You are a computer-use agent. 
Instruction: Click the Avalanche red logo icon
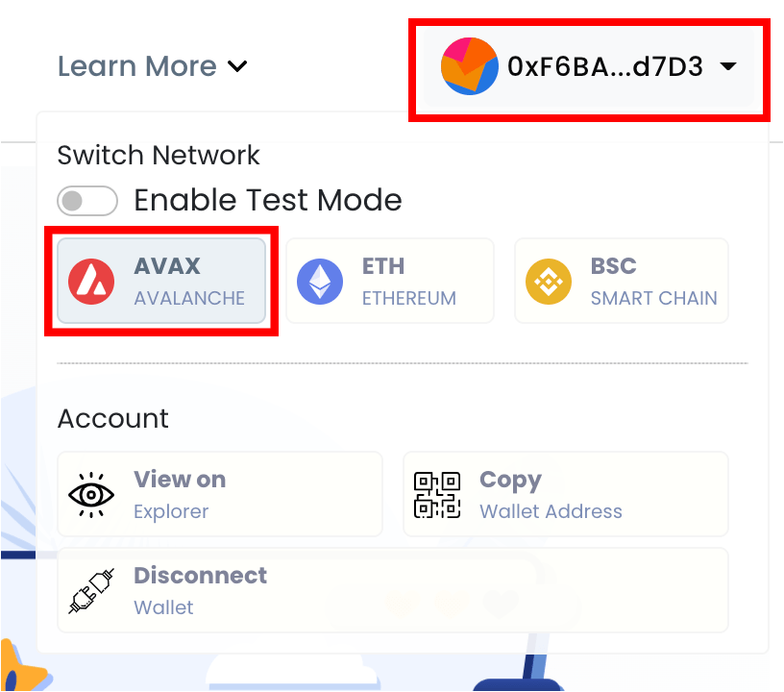click(x=91, y=282)
